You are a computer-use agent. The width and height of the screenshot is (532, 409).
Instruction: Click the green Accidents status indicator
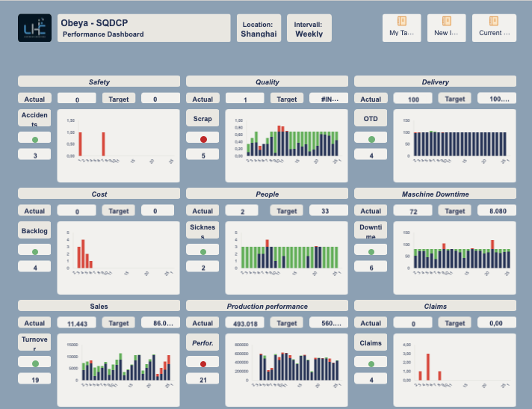(34, 138)
